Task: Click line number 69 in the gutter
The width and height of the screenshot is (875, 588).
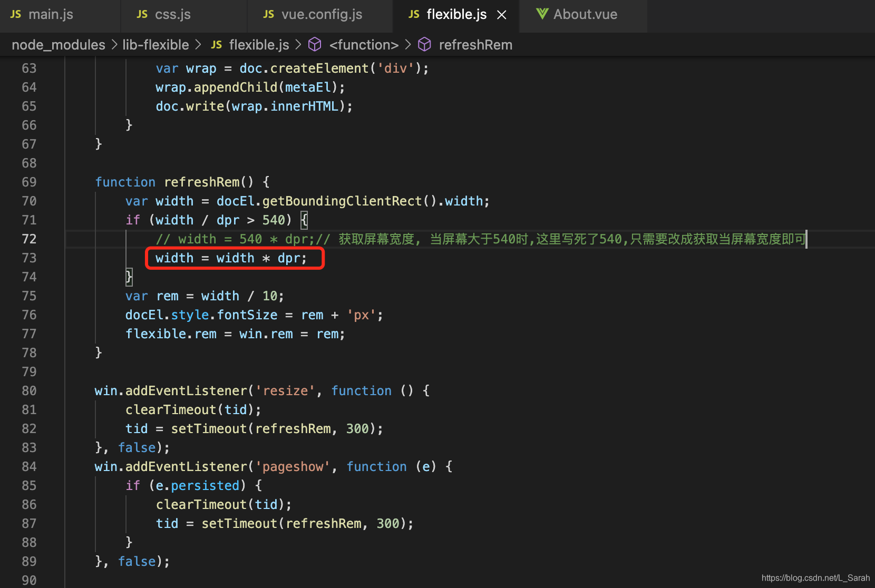Action: 29,182
